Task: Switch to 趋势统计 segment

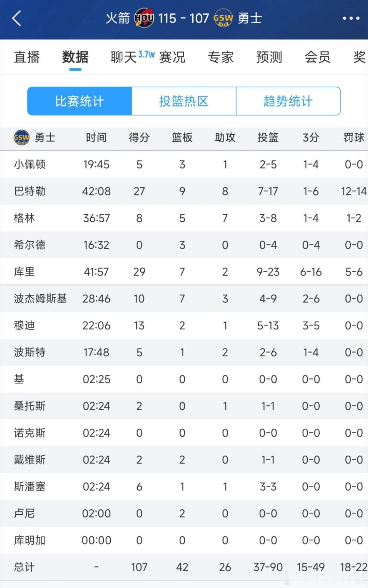Action: tap(288, 101)
